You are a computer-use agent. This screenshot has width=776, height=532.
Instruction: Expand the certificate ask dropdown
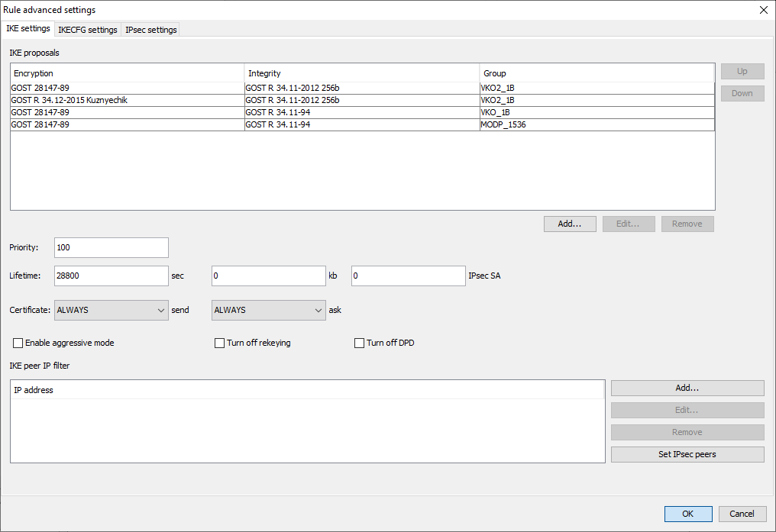tap(269, 311)
